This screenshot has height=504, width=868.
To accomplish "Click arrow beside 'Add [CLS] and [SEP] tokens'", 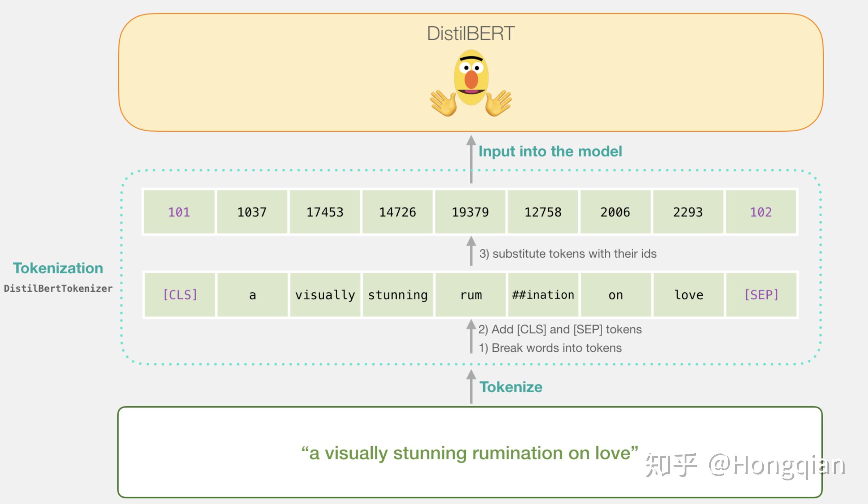I will [471, 336].
